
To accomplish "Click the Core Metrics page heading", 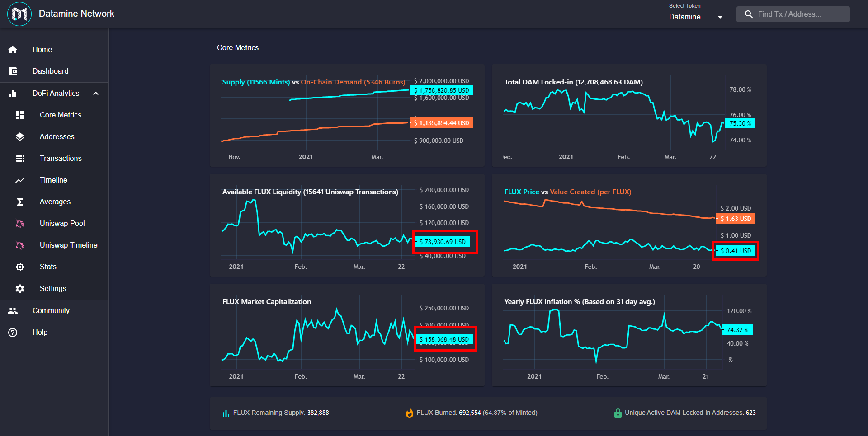I will [x=238, y=48].
